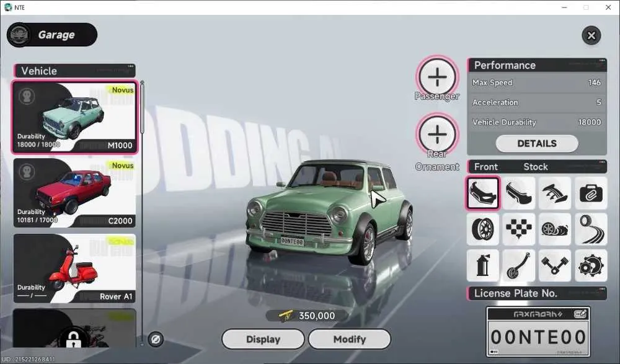Choose the wheel rim modification icon
Image resolution: width=620 pixels, height=364 pixels.
click(x=483, y=229)
